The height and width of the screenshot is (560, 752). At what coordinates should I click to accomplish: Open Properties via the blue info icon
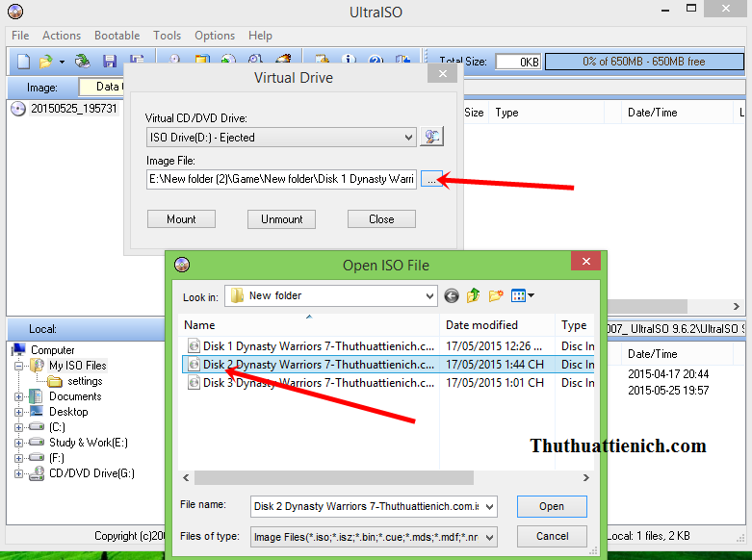(x=349, y=59)
